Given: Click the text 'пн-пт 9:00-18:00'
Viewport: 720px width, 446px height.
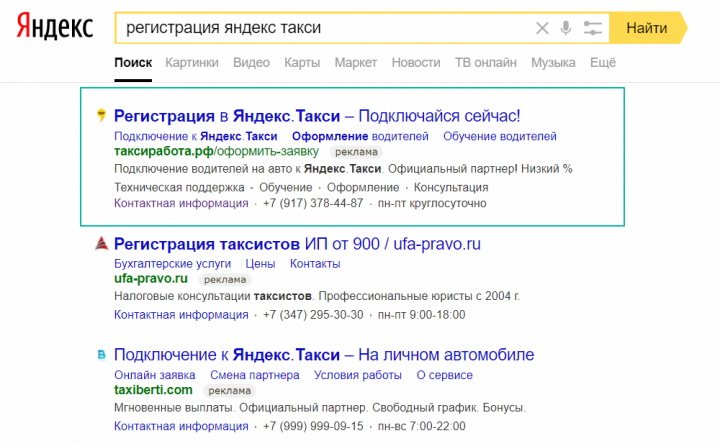Looking at the screenshot, I should coord(422,315).
